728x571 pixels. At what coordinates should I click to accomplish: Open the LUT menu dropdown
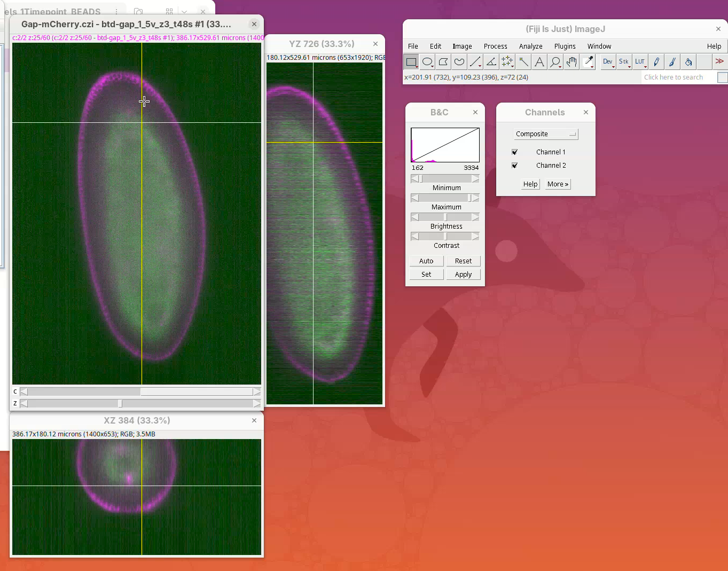pyautogui.click(x=640, y=62)
